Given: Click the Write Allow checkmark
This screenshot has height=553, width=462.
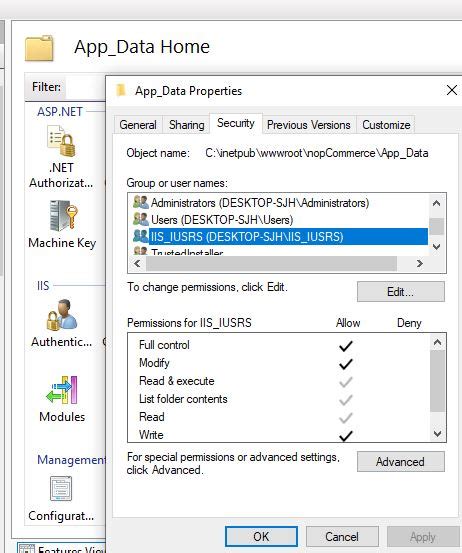Looking at the screenshot, I should coord(346,436).
